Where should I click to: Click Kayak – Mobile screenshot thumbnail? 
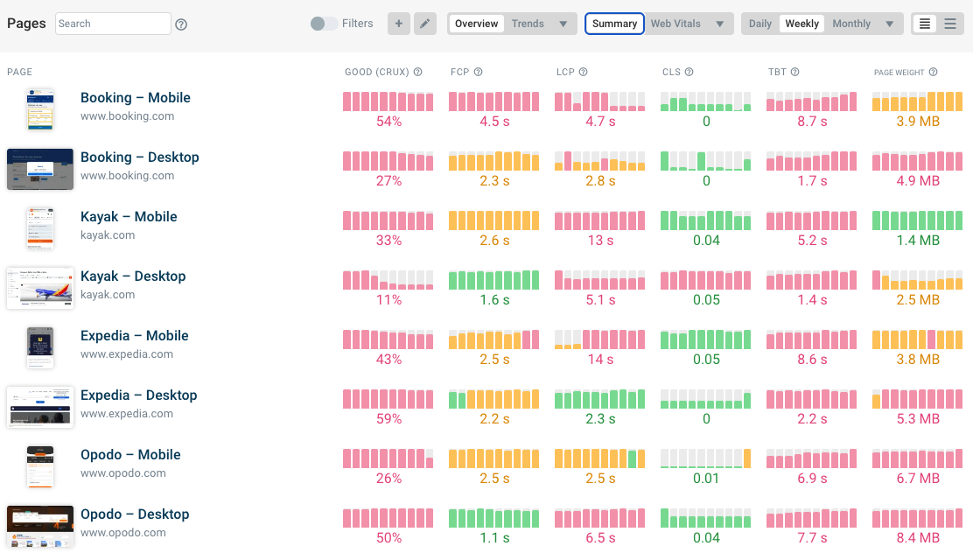click(40, 228)
